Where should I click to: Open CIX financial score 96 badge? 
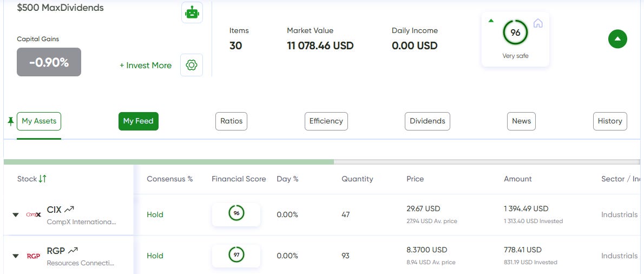pos(236,214)
